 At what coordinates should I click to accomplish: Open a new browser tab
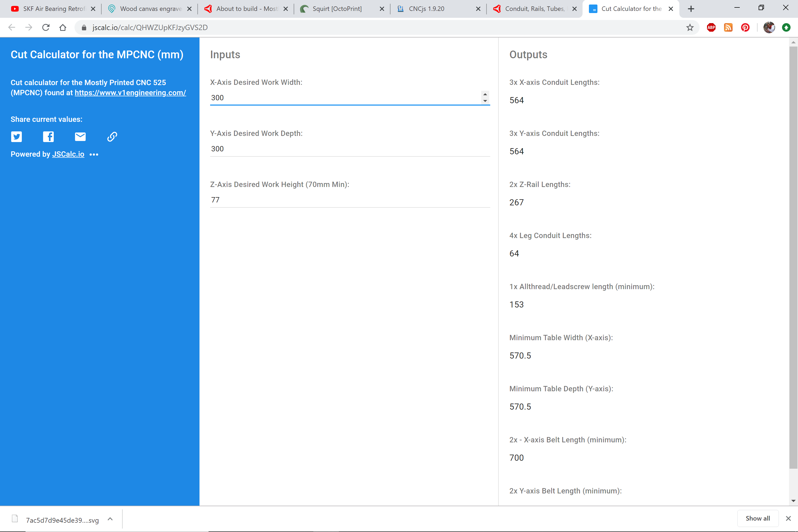click(x=691, y=9)
